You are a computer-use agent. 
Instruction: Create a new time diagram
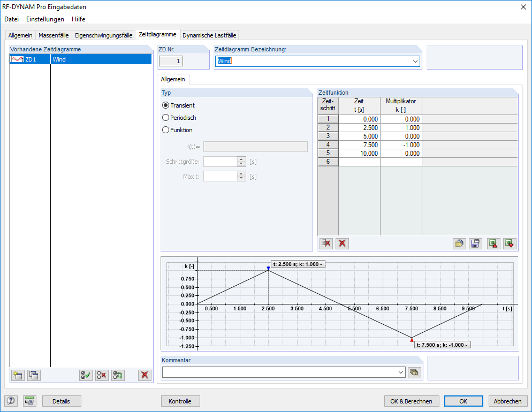point(18,375)
